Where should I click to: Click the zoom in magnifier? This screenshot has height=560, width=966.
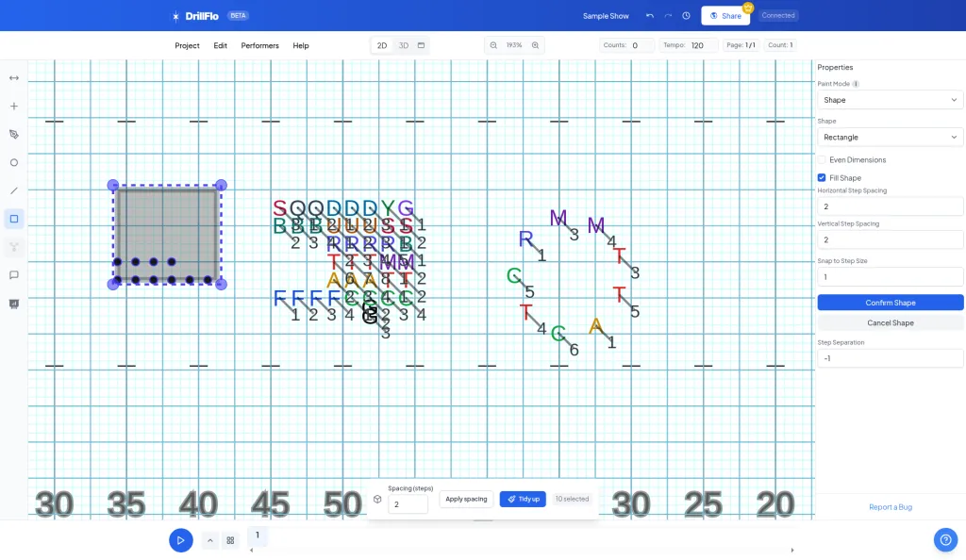tap(536, 45)
